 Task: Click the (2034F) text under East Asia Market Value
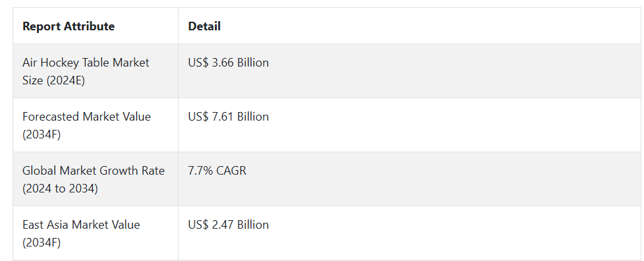42,243
